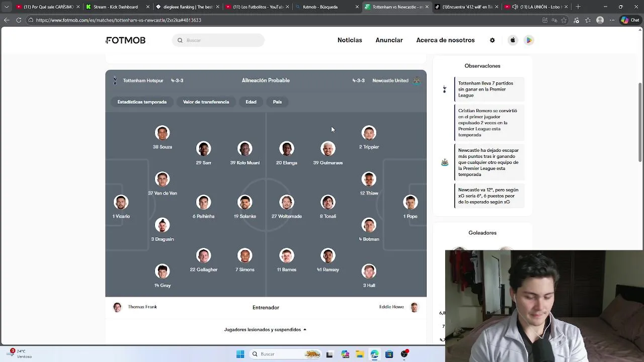
Task: Click the browser address bar URL
Action: click(x=119, y=20)
